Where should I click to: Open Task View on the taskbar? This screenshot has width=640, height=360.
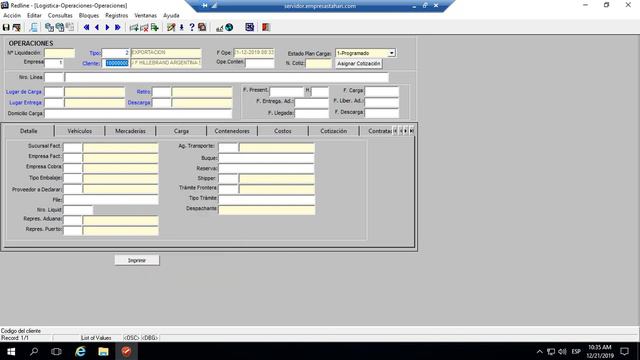coord(56,351)
